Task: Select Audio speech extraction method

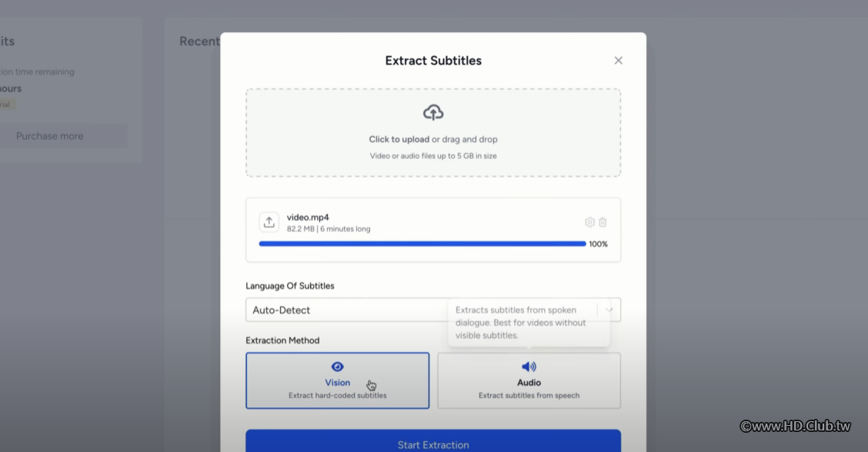Action: [529, 381]
